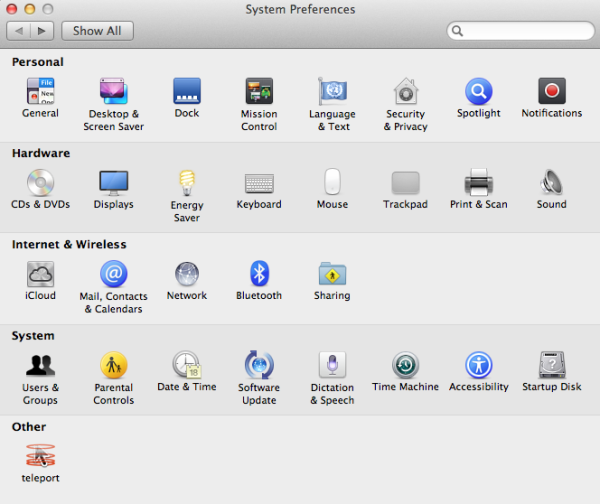Minimize the System Preferences window
The image size is (600, 504).
(x=29, y=9)
